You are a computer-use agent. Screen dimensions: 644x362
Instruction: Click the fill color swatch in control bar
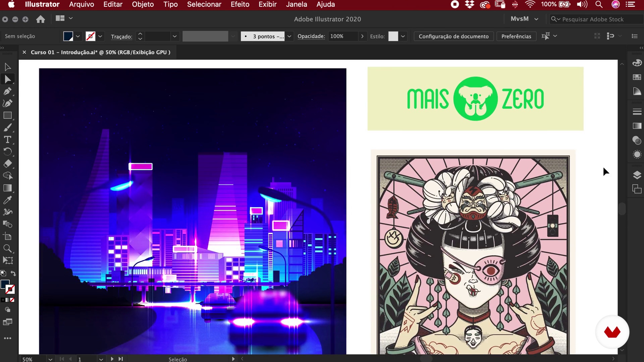click(x=68, y=36)
